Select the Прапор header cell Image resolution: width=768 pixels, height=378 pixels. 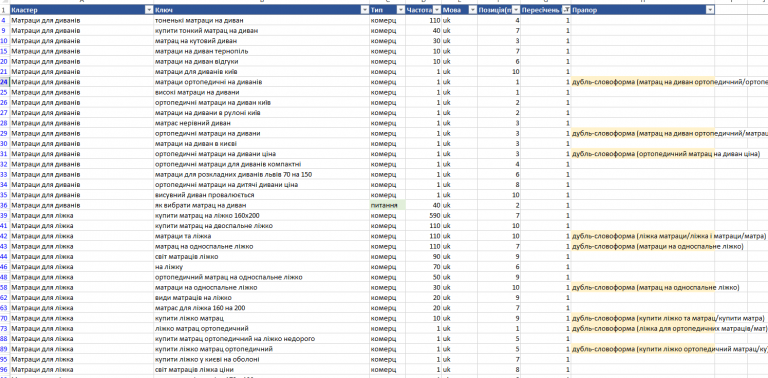coord(643,10)
